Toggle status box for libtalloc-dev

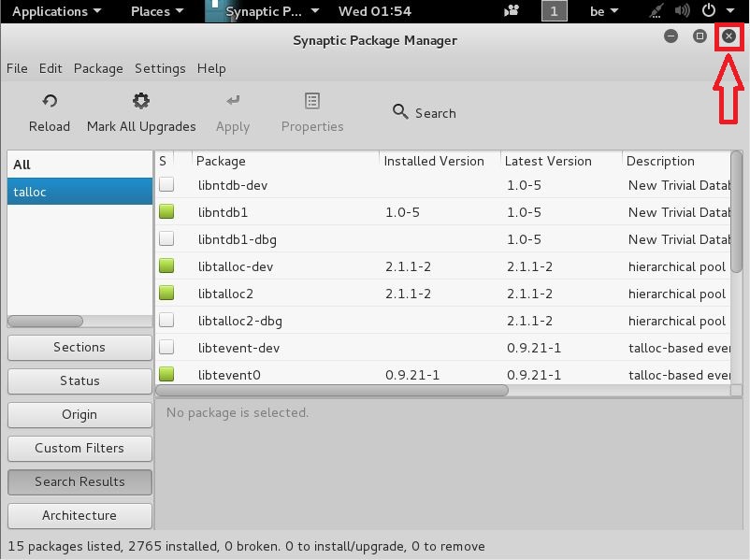click(x=166, y=266)
